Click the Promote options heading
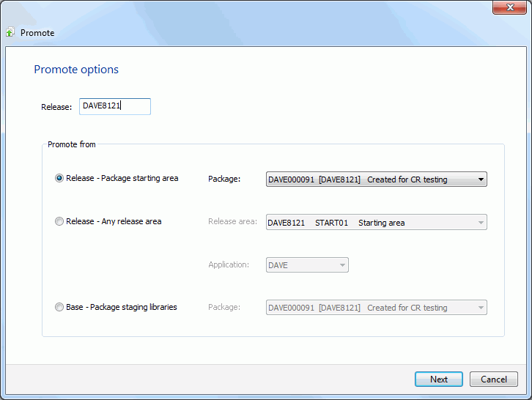Viewport: 532px width, 400px height. (76, 69)
